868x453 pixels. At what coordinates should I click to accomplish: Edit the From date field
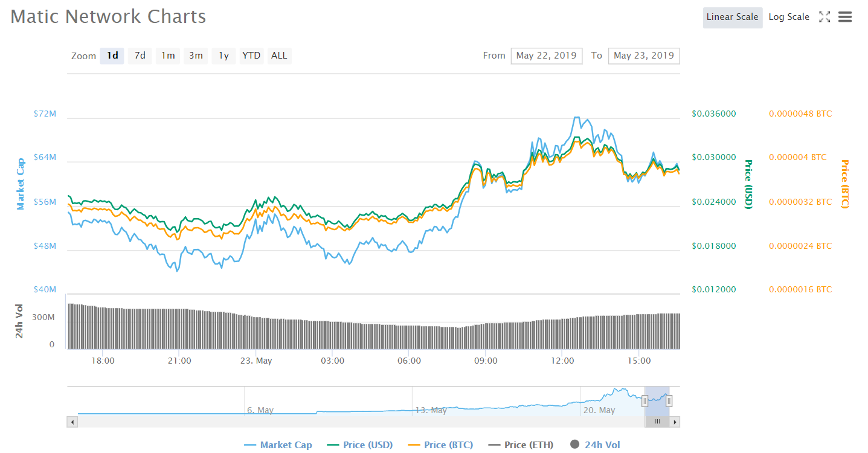547,56
